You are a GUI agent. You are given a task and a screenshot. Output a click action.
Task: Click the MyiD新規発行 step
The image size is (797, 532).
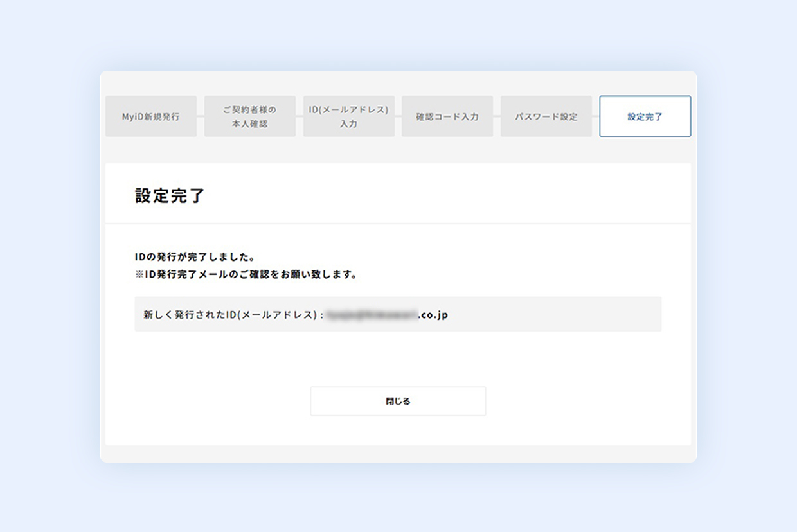151,117
